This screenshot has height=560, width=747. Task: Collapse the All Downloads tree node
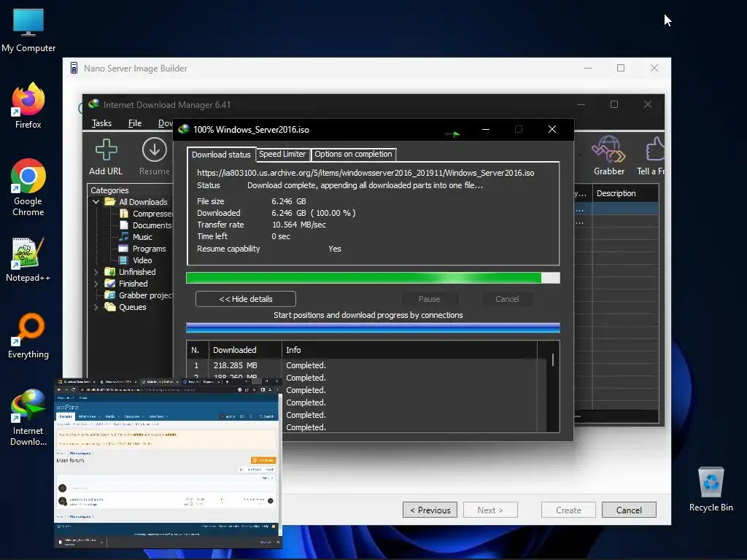(96, 202)
